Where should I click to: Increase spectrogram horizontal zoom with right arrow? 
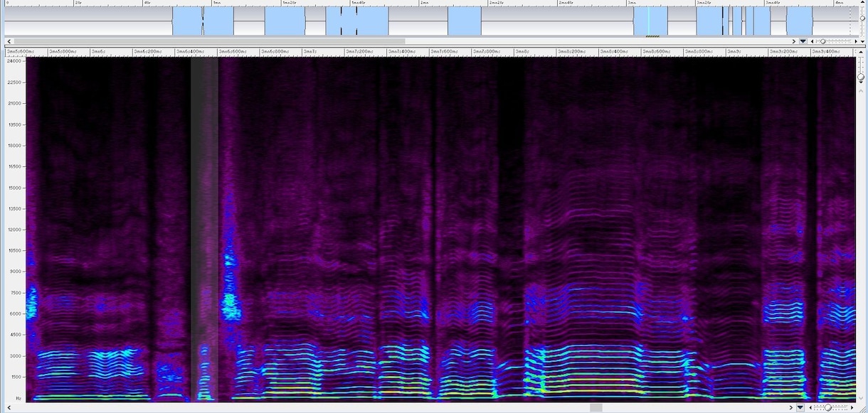coord(852,407)
